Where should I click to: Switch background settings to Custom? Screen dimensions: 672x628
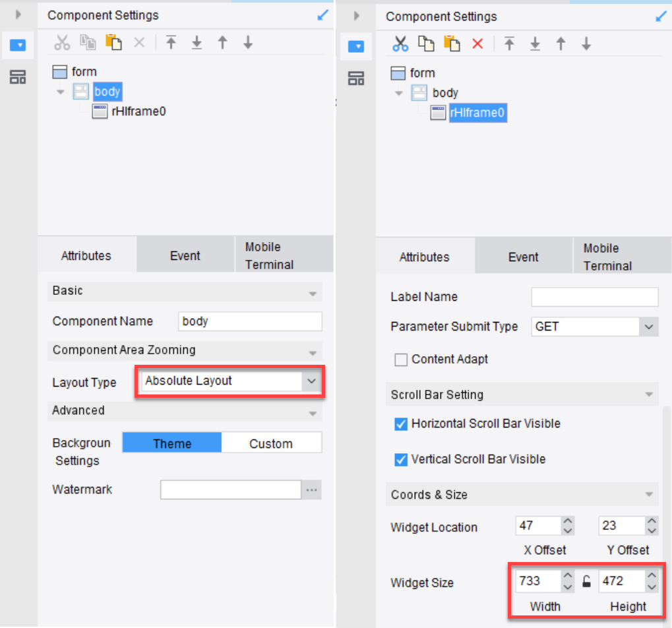click(272, 442)
